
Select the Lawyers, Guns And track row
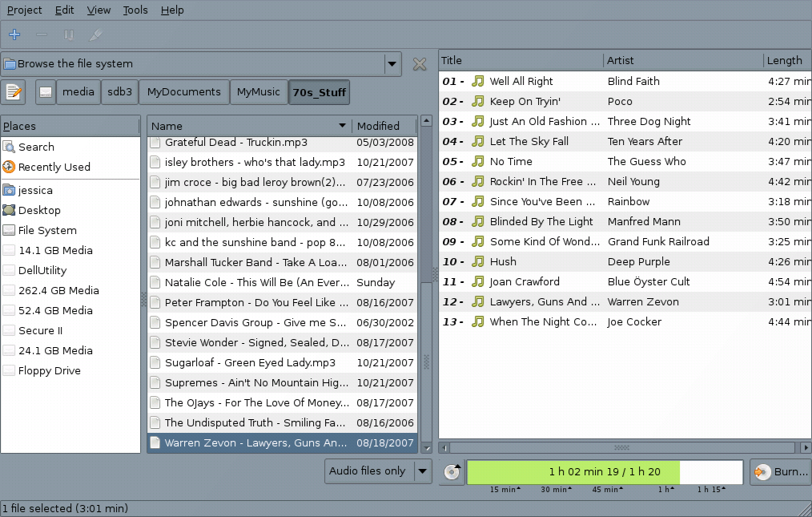pos(625,302)
